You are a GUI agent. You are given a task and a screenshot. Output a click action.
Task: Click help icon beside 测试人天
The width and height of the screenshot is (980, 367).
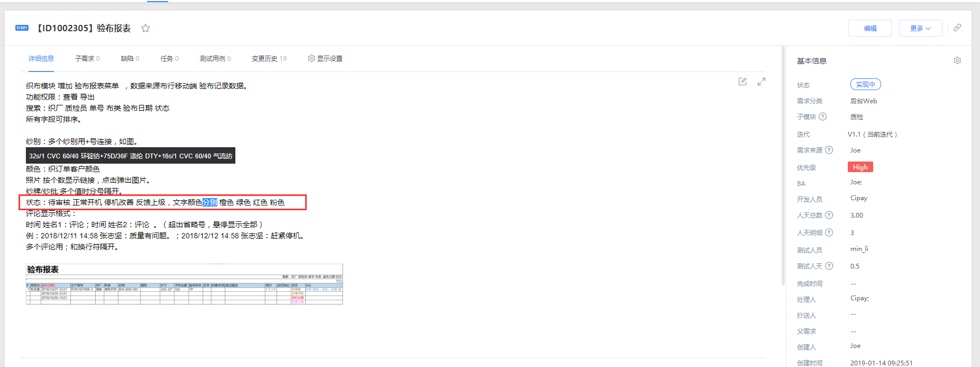coord(829,266)
